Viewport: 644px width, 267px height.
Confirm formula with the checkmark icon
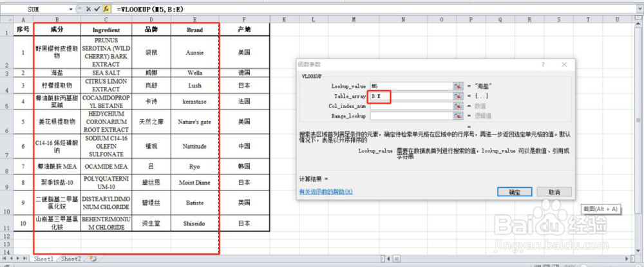(x=97, y=8)
